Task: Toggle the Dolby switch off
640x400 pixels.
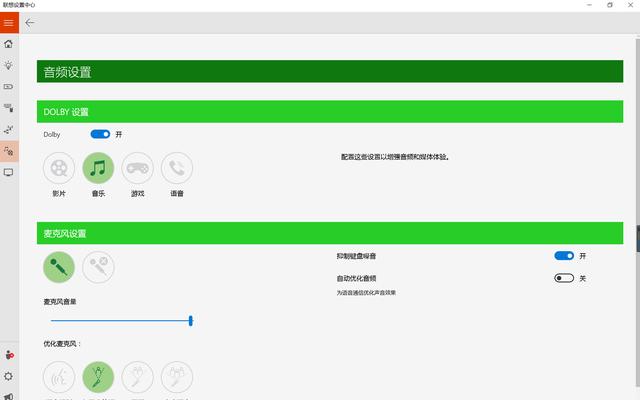Action: 100,134
